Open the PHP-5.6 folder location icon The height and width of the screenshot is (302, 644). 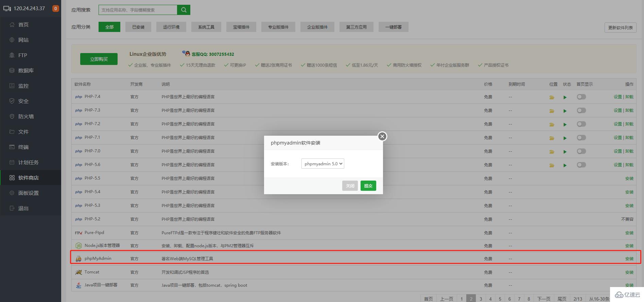552,165
